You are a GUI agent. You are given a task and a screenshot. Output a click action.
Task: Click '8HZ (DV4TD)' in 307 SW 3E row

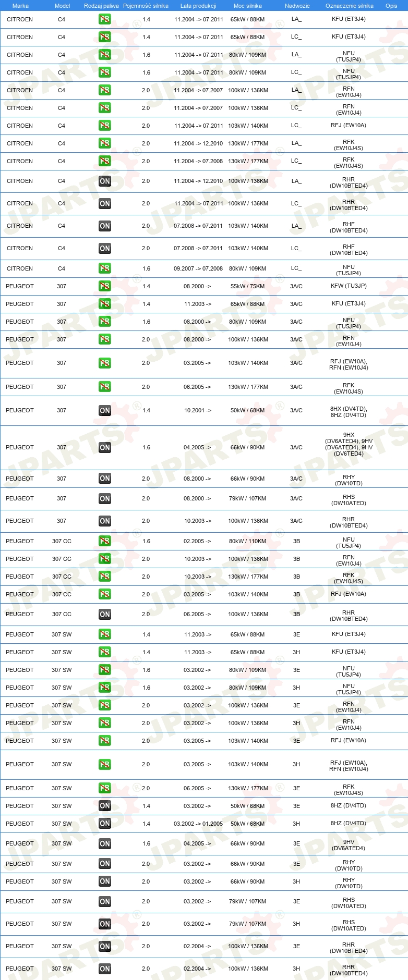[x=349, y=805]
